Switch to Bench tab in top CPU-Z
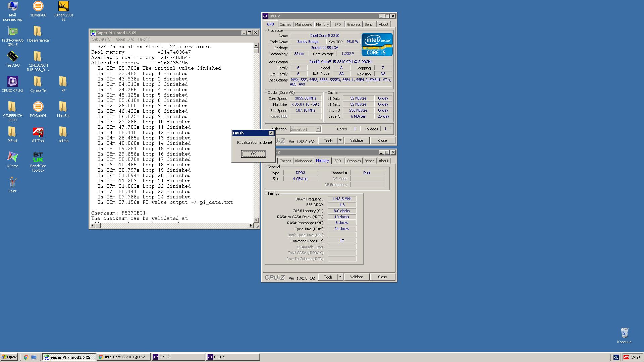 click(369, 24)
